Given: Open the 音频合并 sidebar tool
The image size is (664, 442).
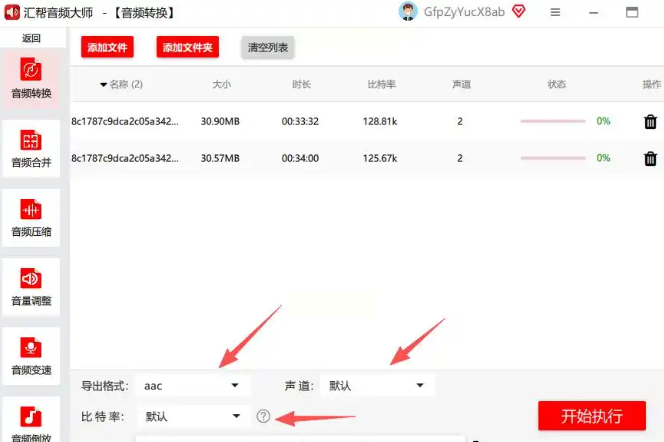Looking at the screenshot, I should coord(31,149).
